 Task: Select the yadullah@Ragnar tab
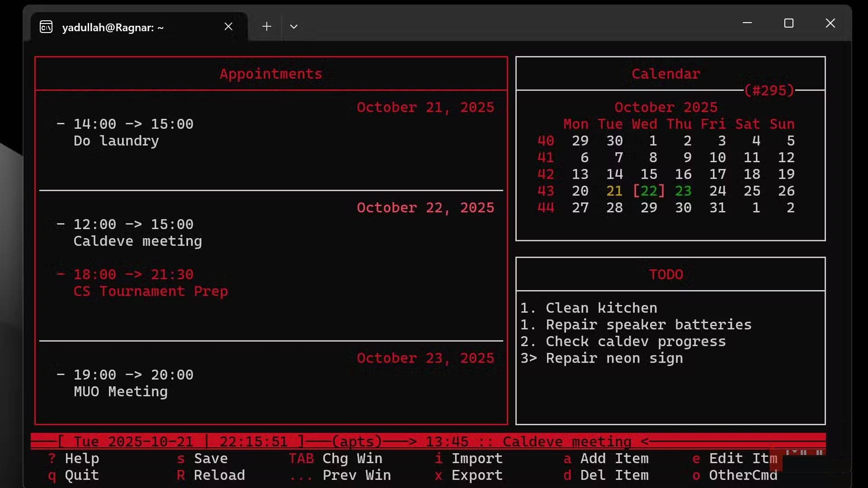[113, 27]
